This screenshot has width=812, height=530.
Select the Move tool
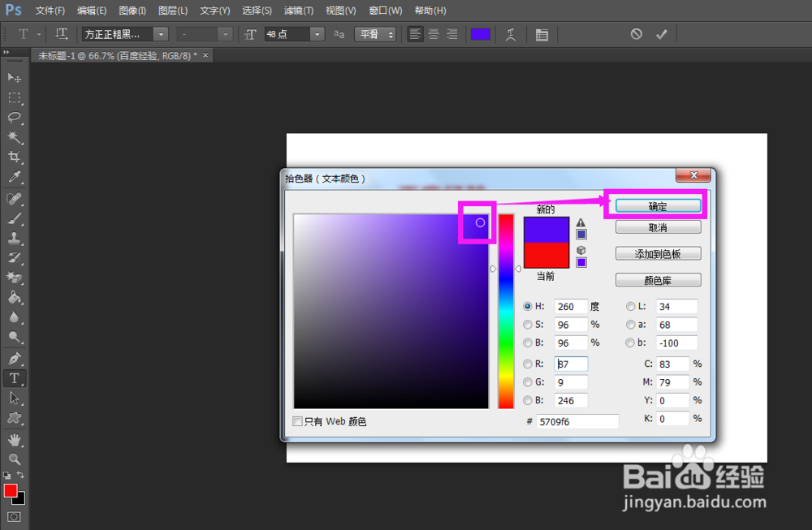14,78
